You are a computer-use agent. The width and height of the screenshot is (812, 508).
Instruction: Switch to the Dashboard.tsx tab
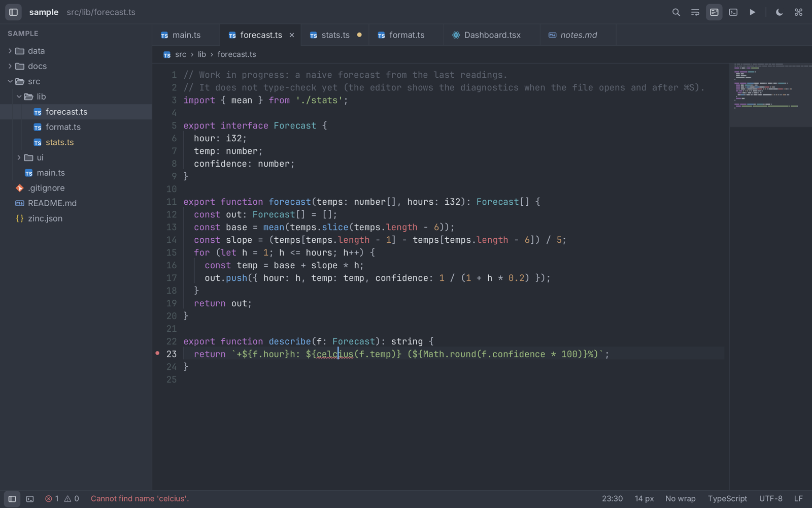point(492,35)
